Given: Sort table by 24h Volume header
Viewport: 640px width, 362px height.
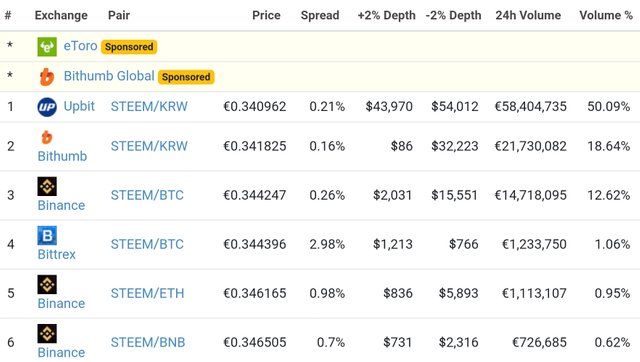Looking at the screenshot, I should click(528, 16).
